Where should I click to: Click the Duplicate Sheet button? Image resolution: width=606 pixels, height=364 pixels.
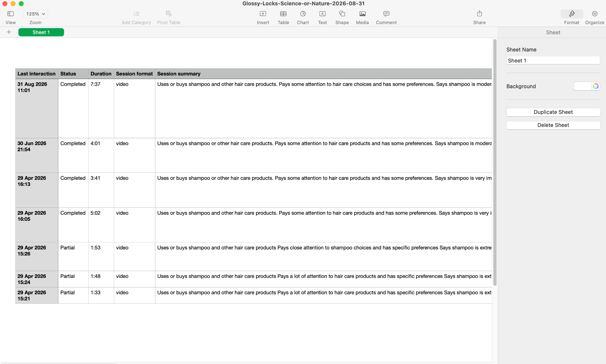(x=553, y=112)
